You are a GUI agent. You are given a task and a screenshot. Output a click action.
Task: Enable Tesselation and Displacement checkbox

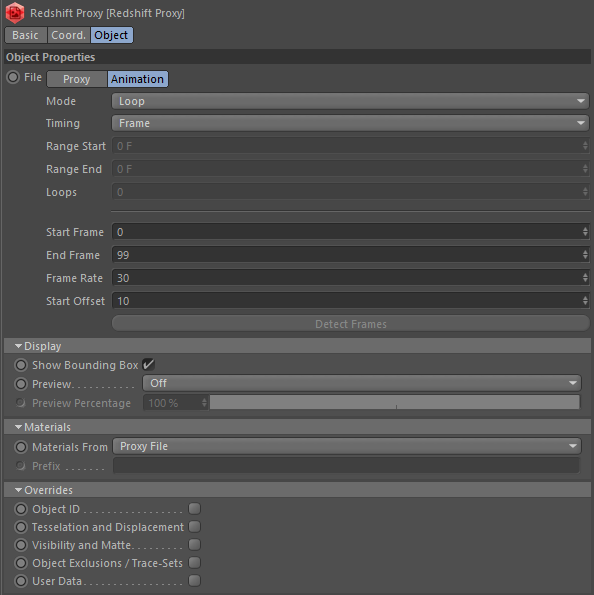194,526
